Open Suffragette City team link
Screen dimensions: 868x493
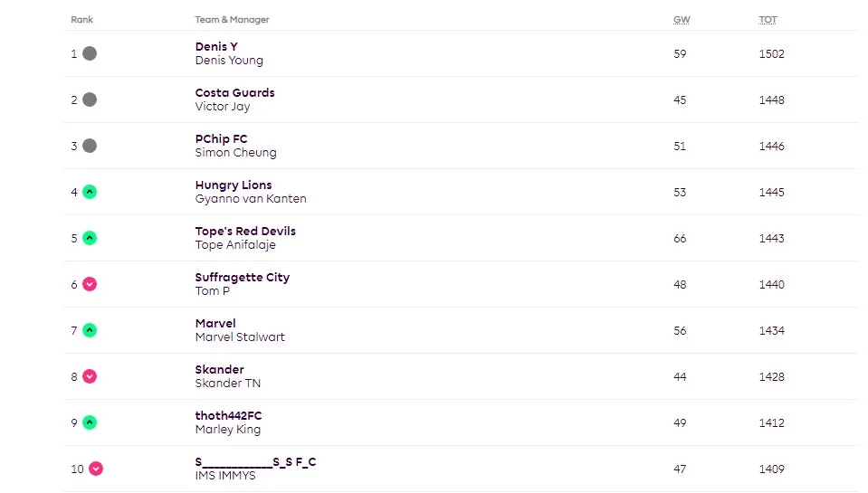pyautogui.click(x=242, y=277)
